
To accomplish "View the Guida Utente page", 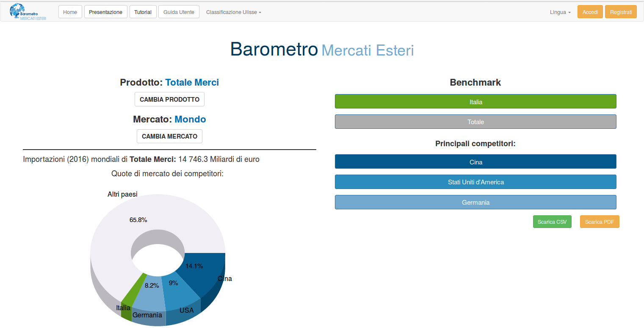I will (x=179, y=11).
